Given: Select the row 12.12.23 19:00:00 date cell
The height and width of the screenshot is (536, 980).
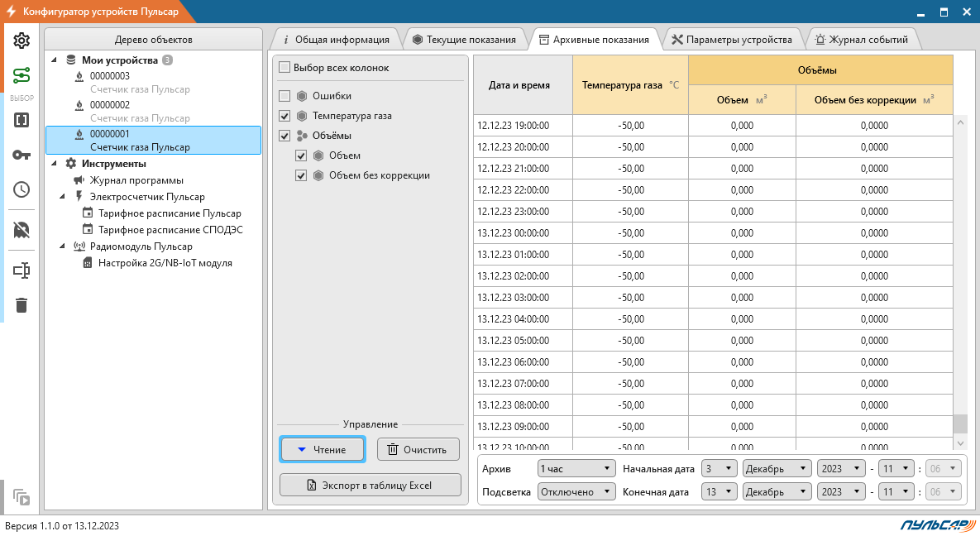Looking at the screenshot, I should [523, 125].
